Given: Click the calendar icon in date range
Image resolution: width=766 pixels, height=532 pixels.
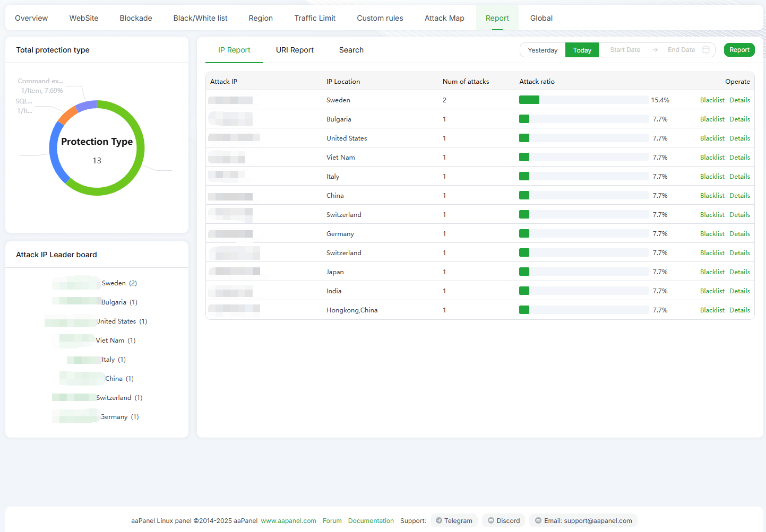Looking at the screenshot, I should [706, 50].
